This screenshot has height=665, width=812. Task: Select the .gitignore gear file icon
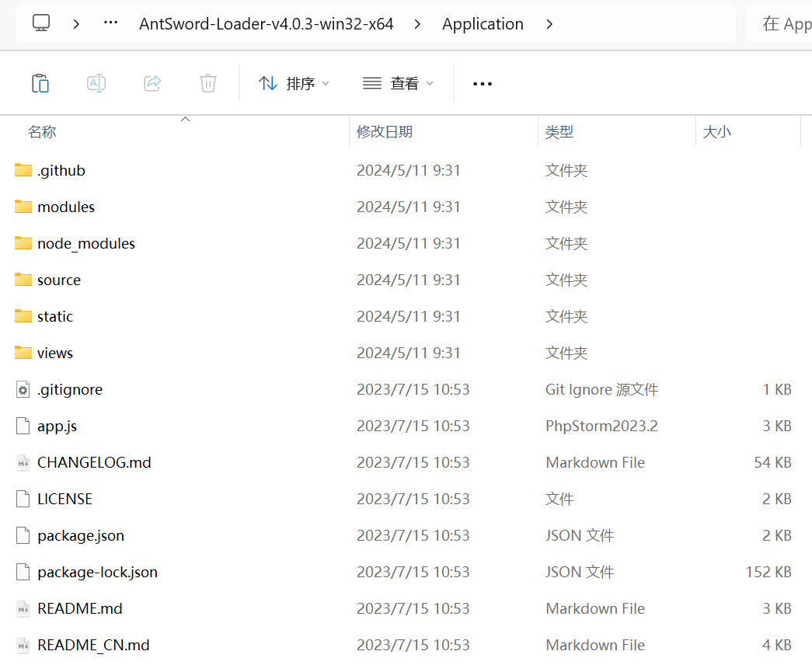pos(23,389)
